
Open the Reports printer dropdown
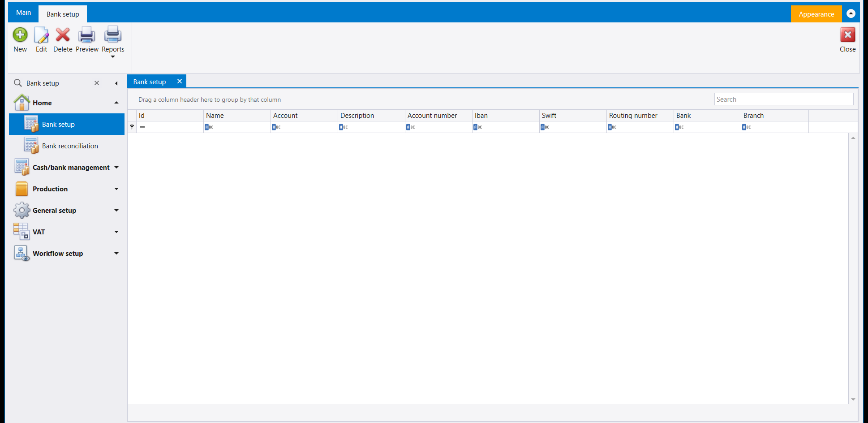tap(113, 41)
